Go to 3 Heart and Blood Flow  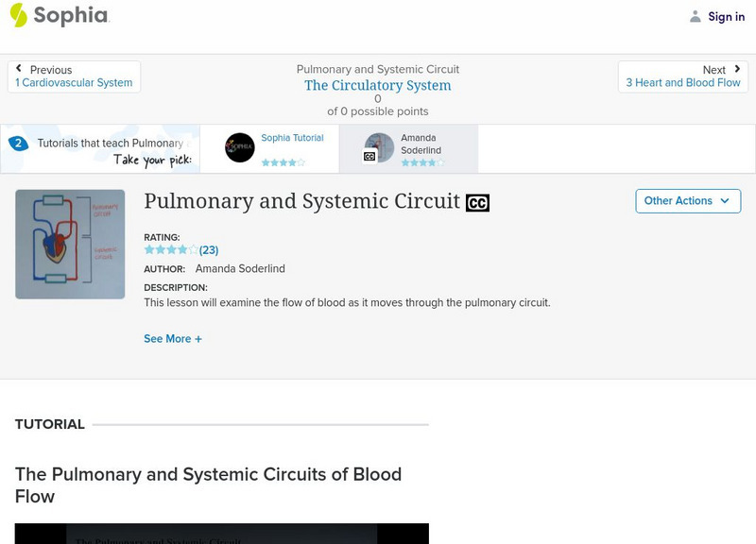point(682,83)
